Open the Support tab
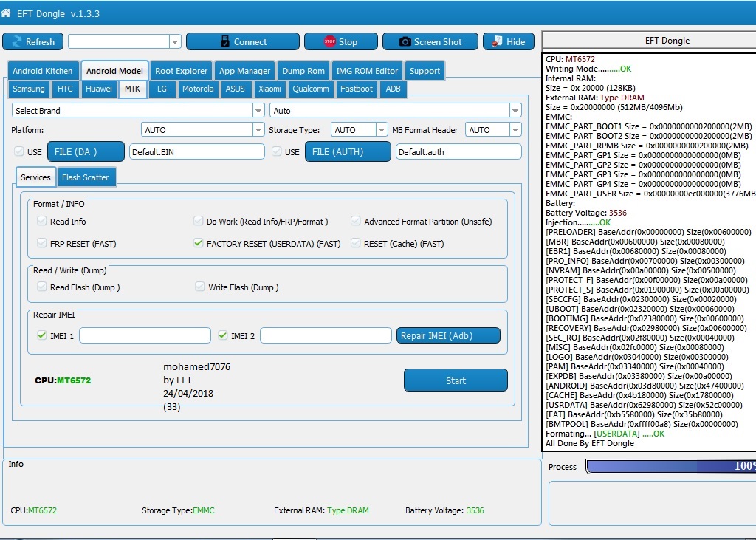This screenshot has height=540, width=756. click(425, 71)
